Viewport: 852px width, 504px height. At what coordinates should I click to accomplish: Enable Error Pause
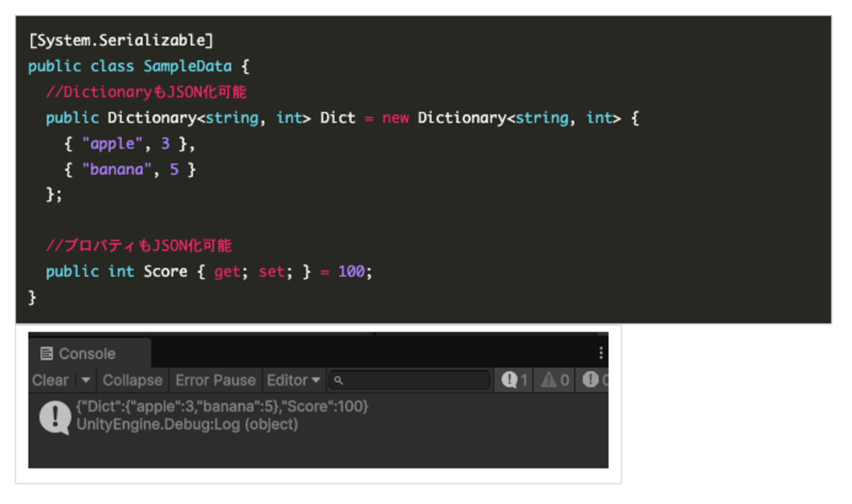tap(216, 379)
